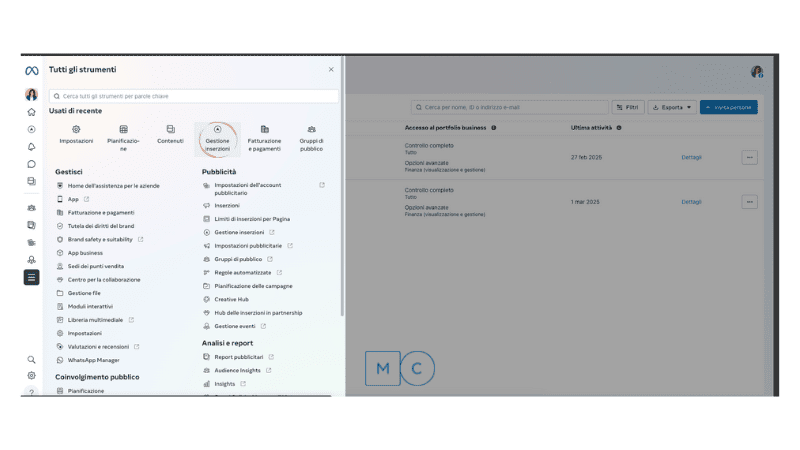This screenshot has height=450, width=800.
Task: Click the highlighted all-tools hamburger menu icon
Action: point(32,277)
